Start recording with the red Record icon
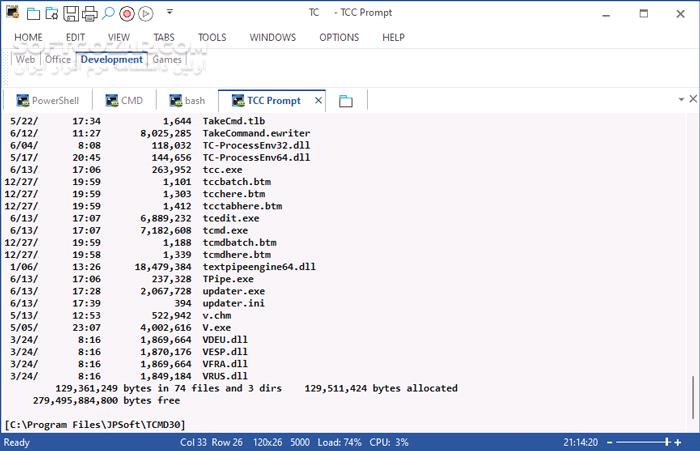The width and height of the screenshot is (700, 451). pyautogui.click(x=127, y=14)
